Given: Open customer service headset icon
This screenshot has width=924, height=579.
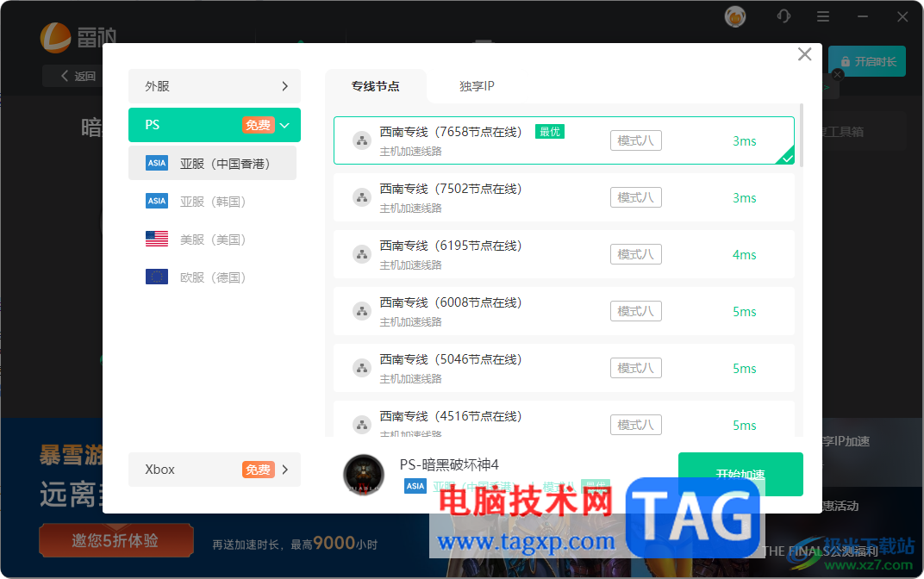Looking at the screenshot, I should (784, 16).
